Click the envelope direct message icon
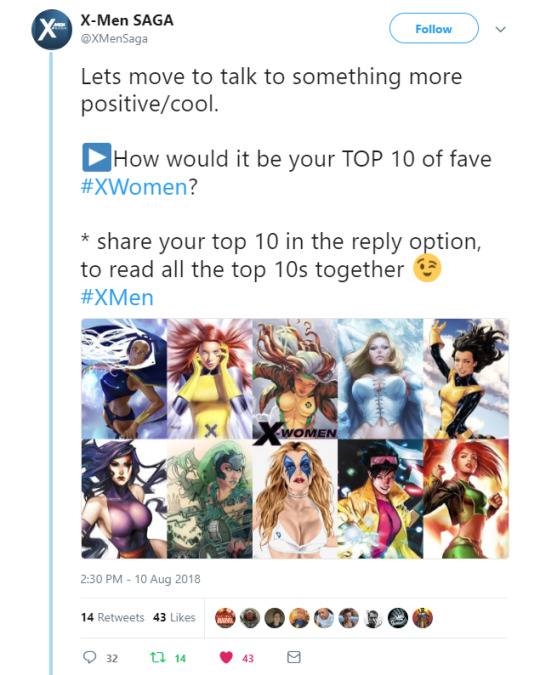 [x=294, y=657]
